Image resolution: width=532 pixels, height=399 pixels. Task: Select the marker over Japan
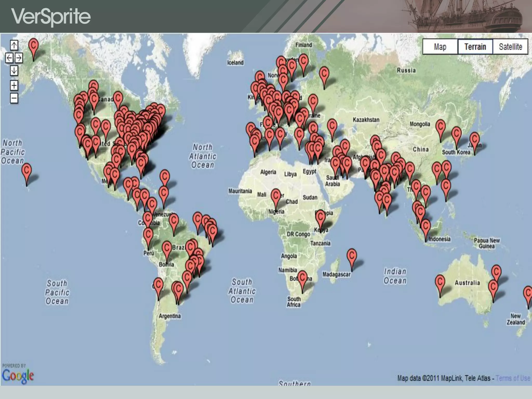click(475, 139)
